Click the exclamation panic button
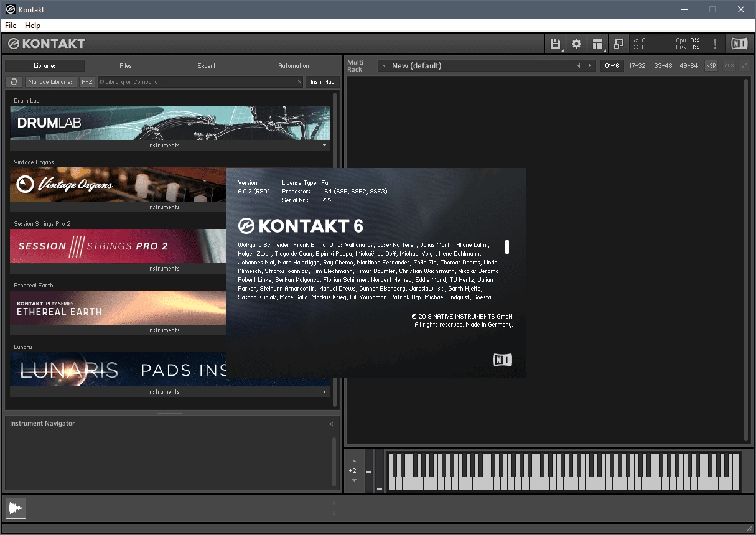Image resolution: width=756 pixels, height=535 pixels. pyautogui.click(x=715, y=44)
